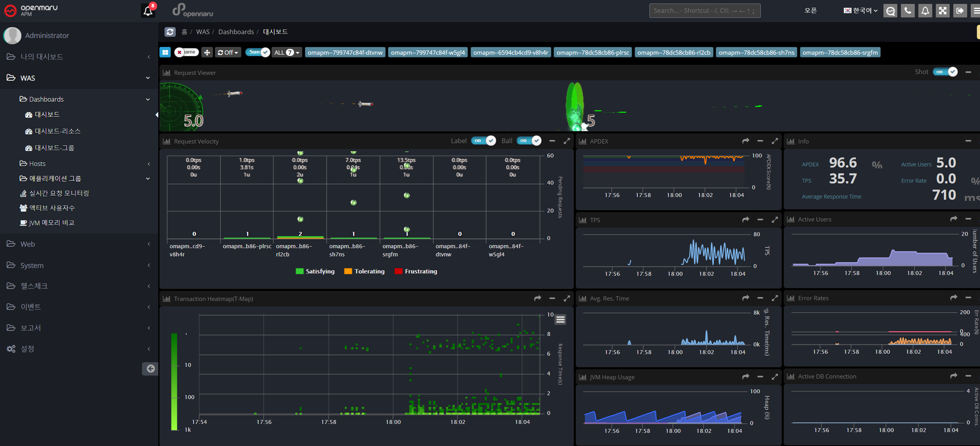Click the notification bell with red badge
Viewport: 980px width, 446px height.
148,10
